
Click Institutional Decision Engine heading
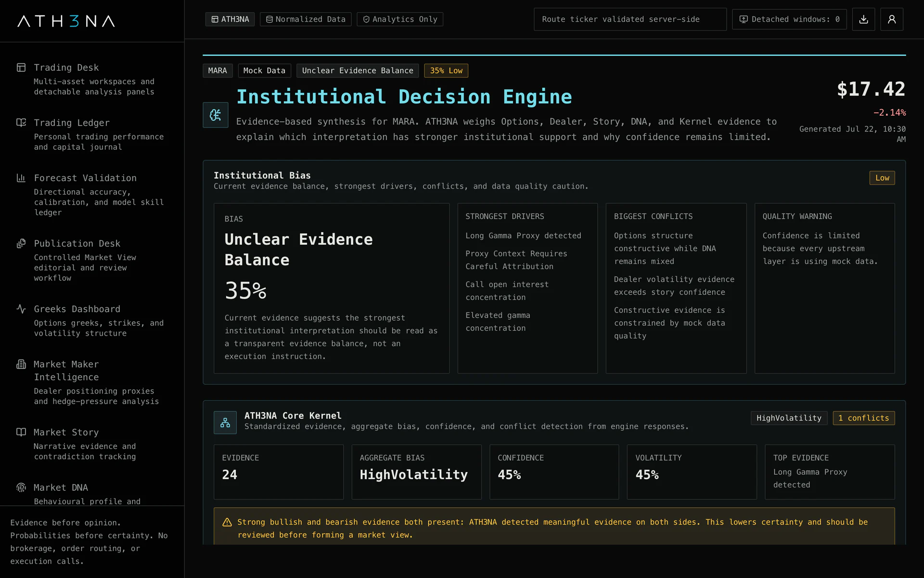click(x=404, y=97)
